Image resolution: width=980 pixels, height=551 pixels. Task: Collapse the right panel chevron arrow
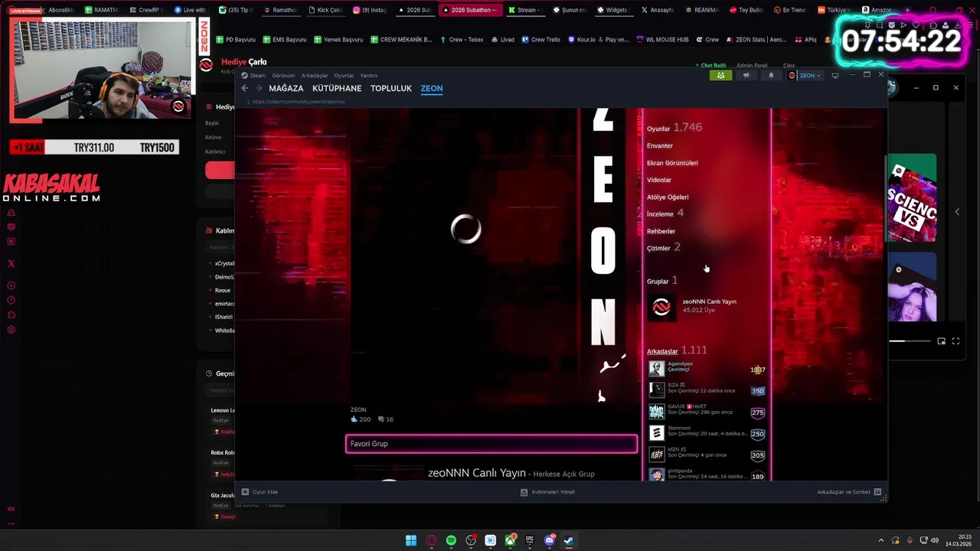tap(957, 212)
